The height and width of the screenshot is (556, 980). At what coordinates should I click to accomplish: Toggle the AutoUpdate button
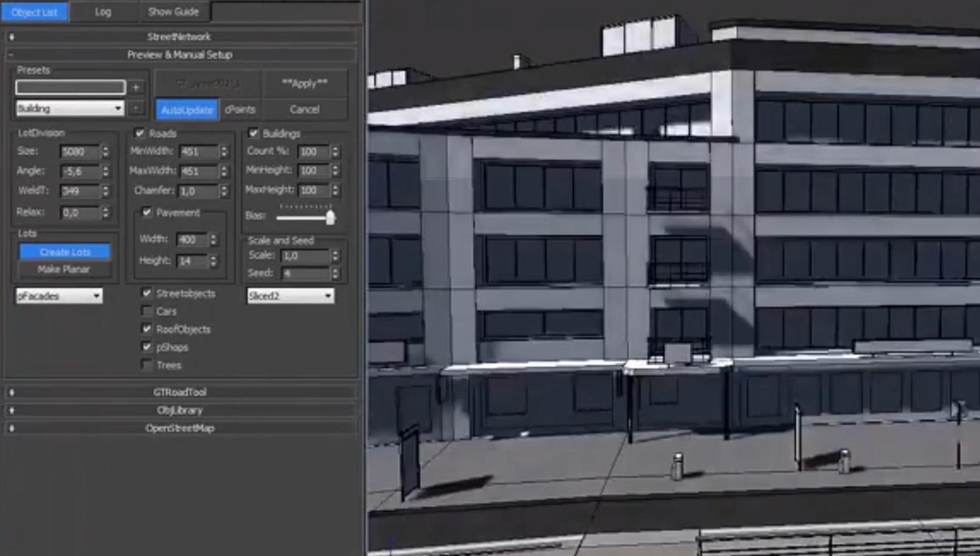pos(187,110)
